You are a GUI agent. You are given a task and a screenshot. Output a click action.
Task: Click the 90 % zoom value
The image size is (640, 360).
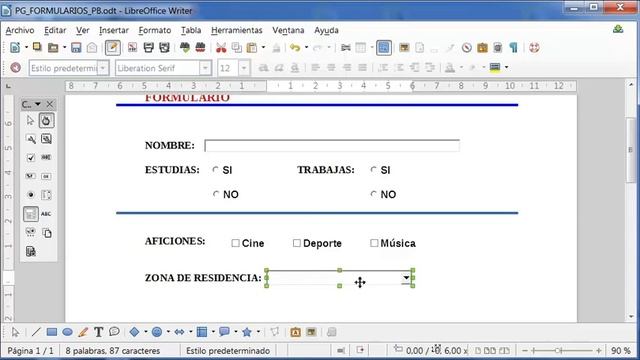621,351
